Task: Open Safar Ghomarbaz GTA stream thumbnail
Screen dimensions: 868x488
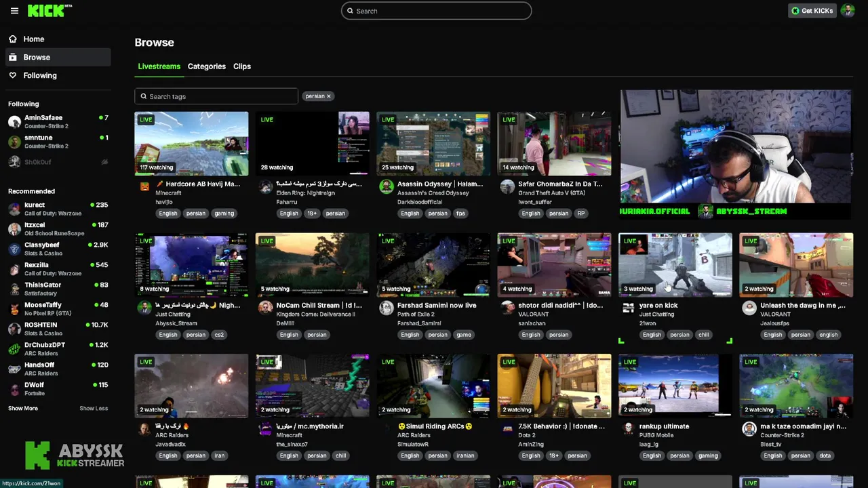Action: tap(554, 144)
